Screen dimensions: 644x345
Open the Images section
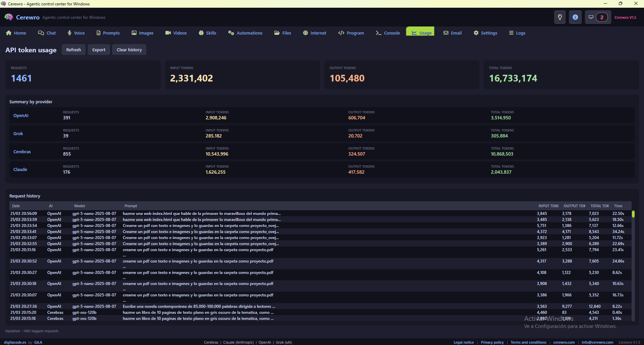click(x=142, y=33)
